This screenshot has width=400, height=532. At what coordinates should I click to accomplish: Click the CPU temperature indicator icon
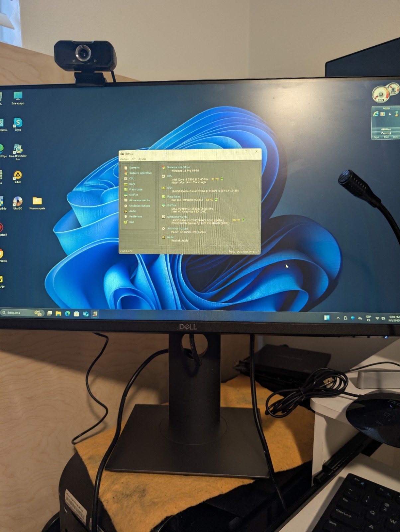coord(222,179)
